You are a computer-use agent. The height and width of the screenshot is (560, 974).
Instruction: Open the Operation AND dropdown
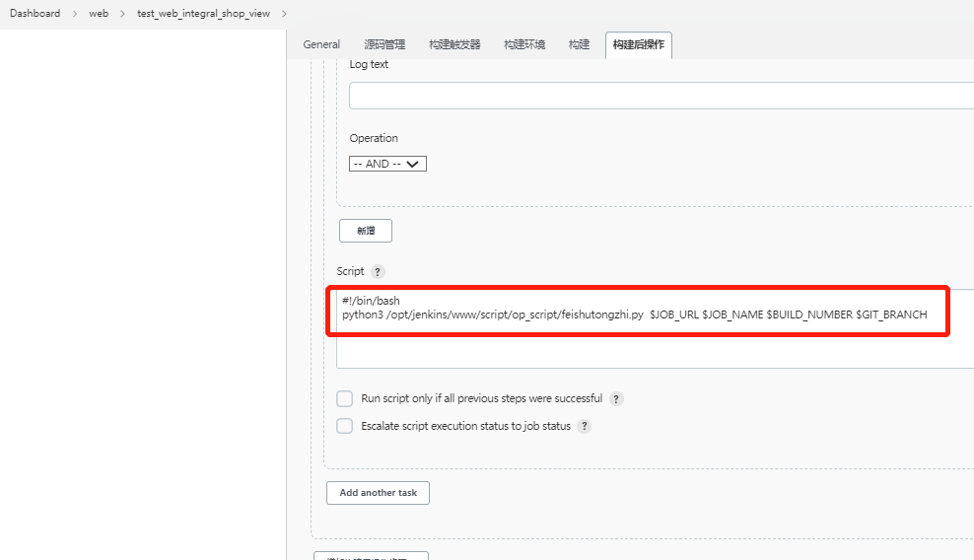387,164
